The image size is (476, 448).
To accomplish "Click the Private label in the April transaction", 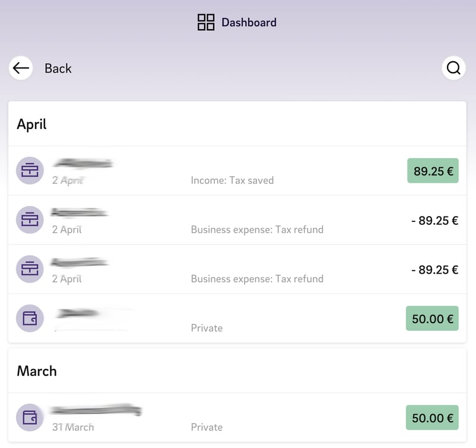I will (206, 328).
